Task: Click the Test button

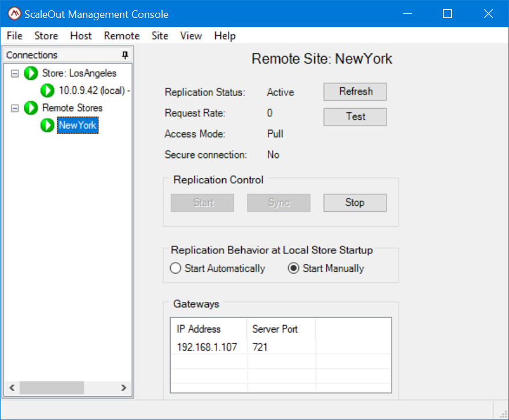Action: pyautogui.click(x=355, y=116)
